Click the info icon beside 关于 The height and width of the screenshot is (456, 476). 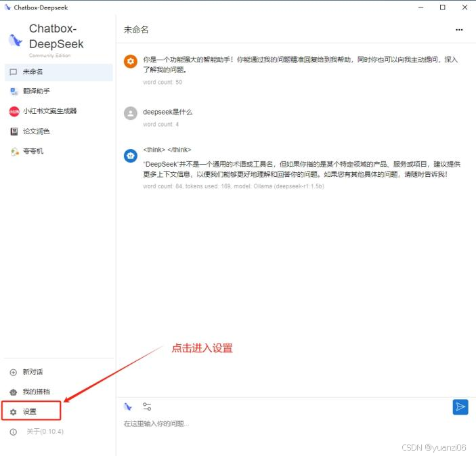14,432
